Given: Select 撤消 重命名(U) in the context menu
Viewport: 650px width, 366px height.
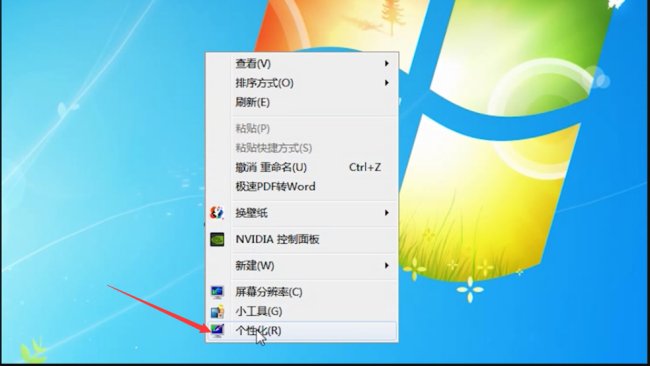Looking at the screenshot, I should [302, 167].
